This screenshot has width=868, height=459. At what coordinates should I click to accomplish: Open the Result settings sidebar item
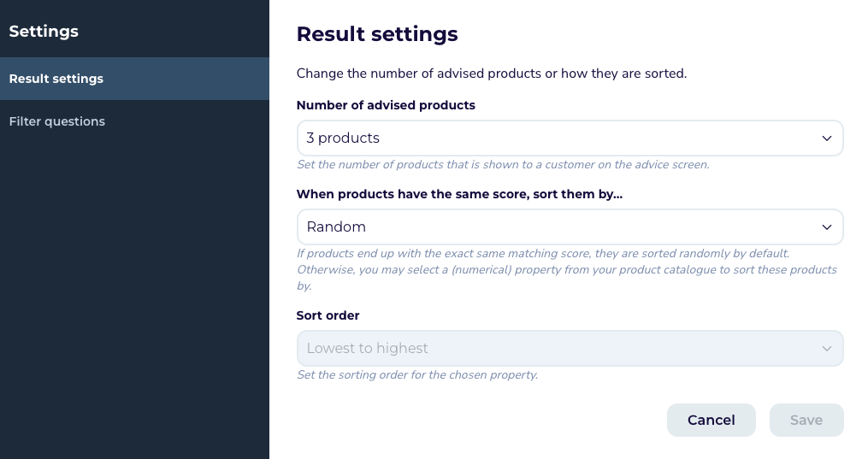[x=134, y=79]
